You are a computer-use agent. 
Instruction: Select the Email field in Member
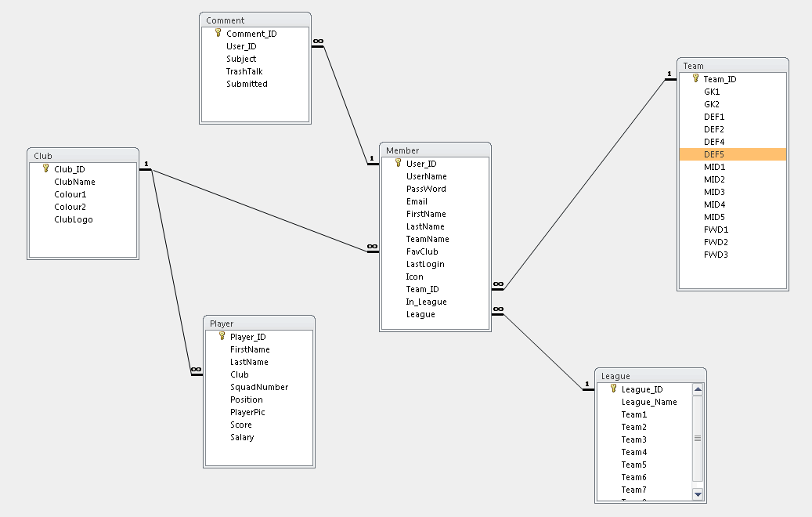[x=417, y=201]
